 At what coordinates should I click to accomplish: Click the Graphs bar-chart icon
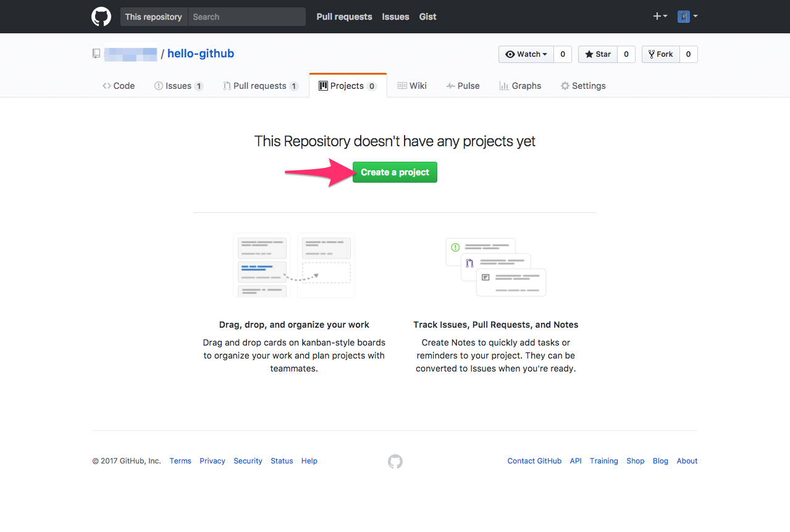point(503,86)
